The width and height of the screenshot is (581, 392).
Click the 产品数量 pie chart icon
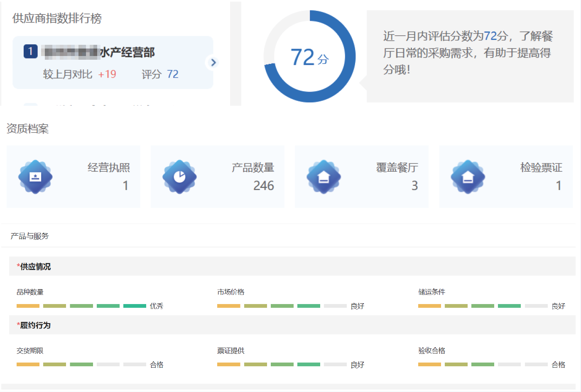point(179,177)
